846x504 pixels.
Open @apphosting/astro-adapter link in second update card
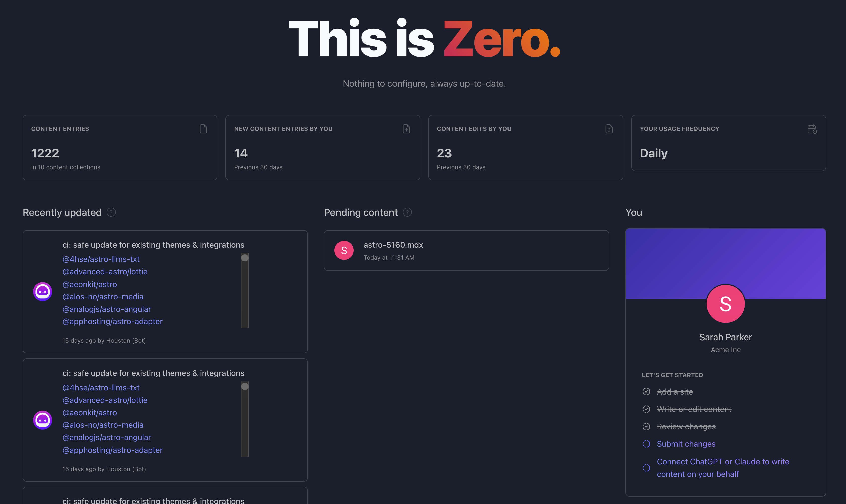[x=112, y=450]
